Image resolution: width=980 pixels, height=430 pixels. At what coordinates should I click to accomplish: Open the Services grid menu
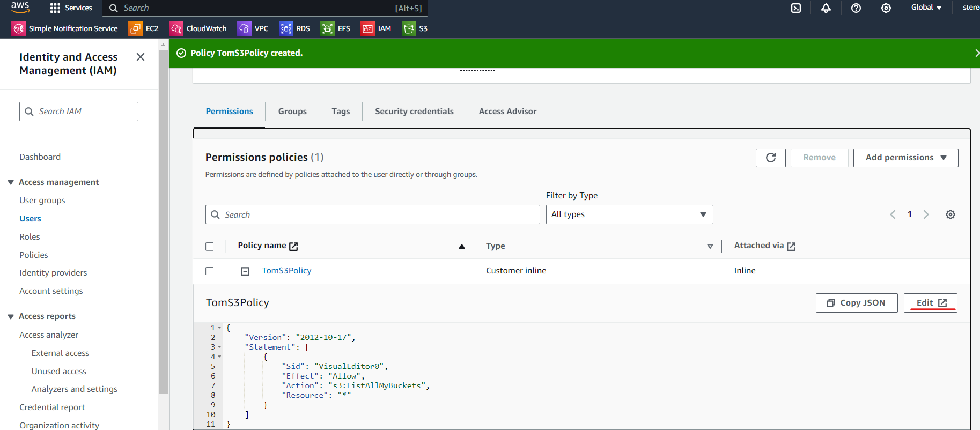click(x=71, y=8)
